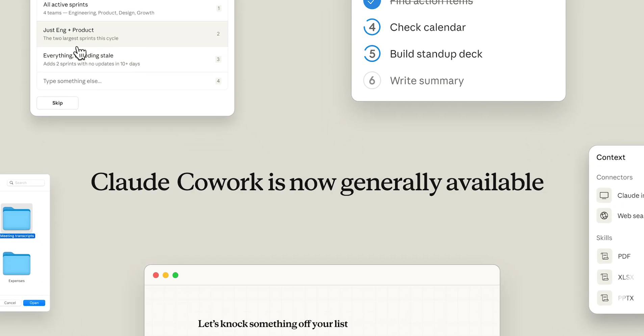Click the number 3 shortcut badge

click(218, 59)
